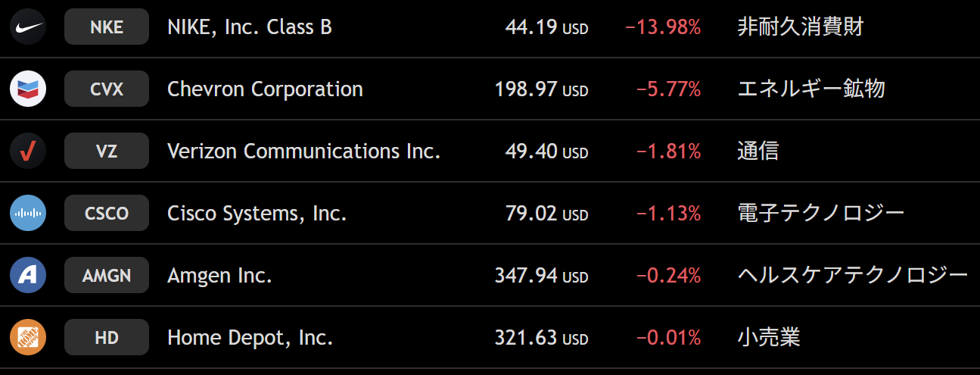This screenshot has width=980, height=375.
Task: Open the Amgen Inc. company link
Action: 219,276
